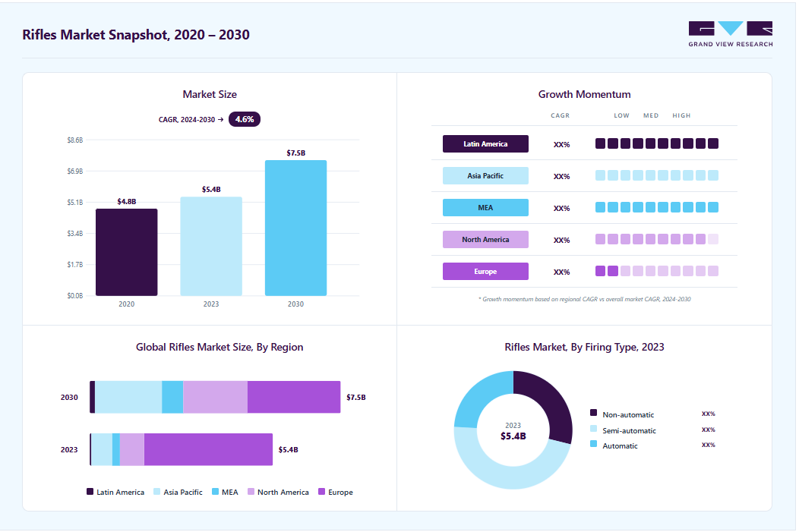Click the MEA legend swatch
The height and width of the screenshot is (532, 799).
coord(216,492)
